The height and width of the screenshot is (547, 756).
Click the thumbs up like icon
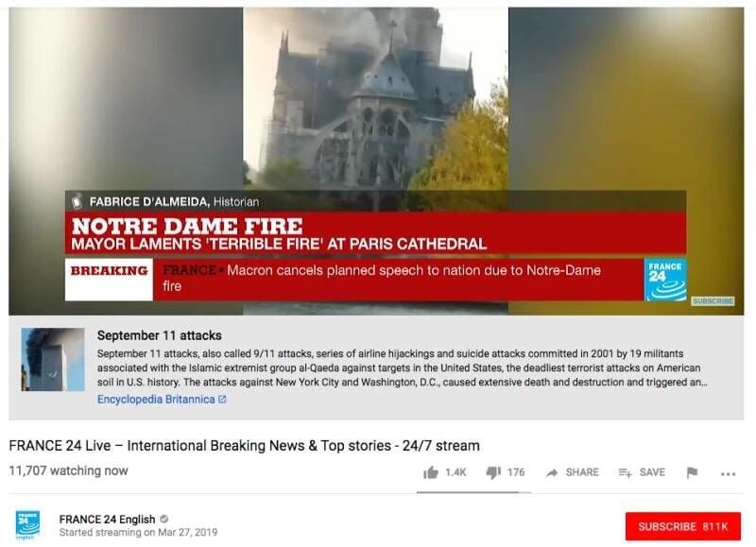pyautogui.click(x=431, y=472)
